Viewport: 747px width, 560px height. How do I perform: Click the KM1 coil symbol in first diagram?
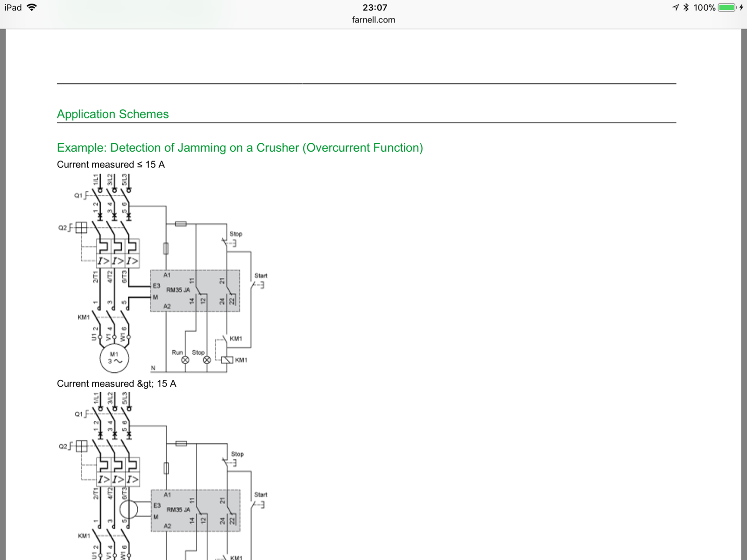[227, 360]
